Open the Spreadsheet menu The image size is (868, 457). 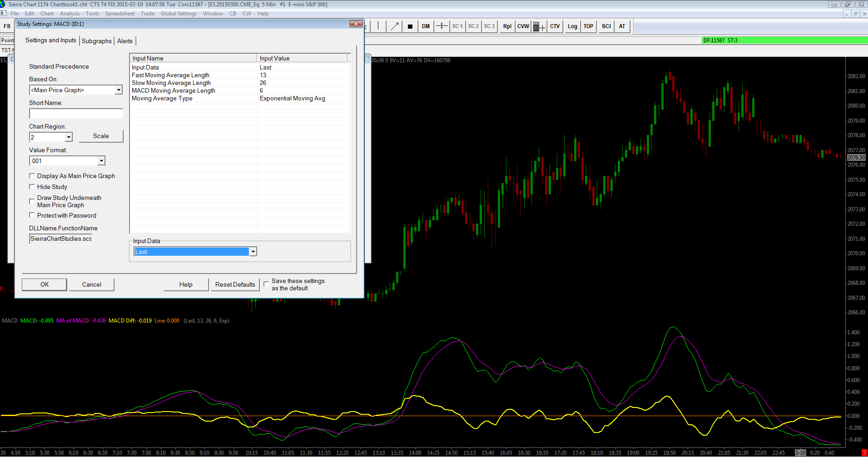tap(120, 14)
